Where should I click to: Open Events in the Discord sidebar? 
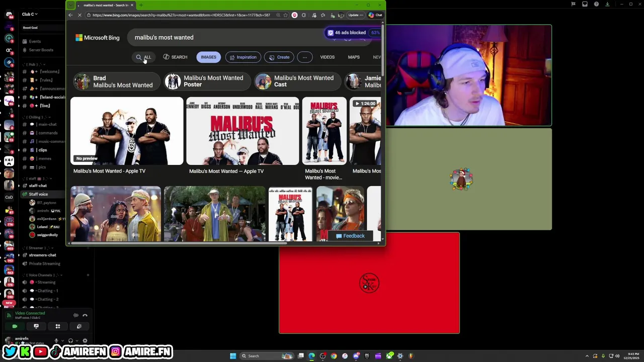click(35, 41)
